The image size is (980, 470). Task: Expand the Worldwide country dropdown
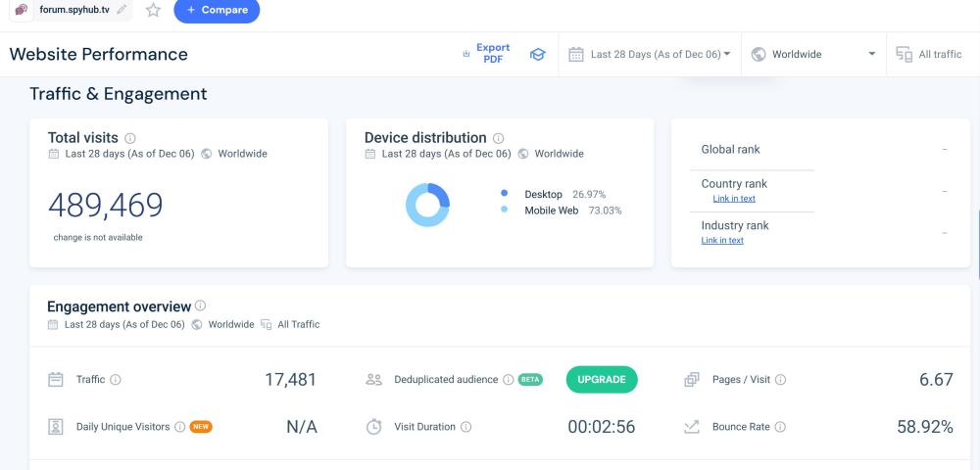813,55
